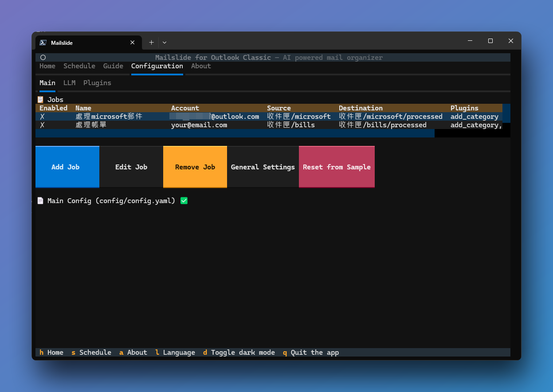
Task: Toggle Enabled mark for 處理帳單 job
Action: (x=43, y=125)
